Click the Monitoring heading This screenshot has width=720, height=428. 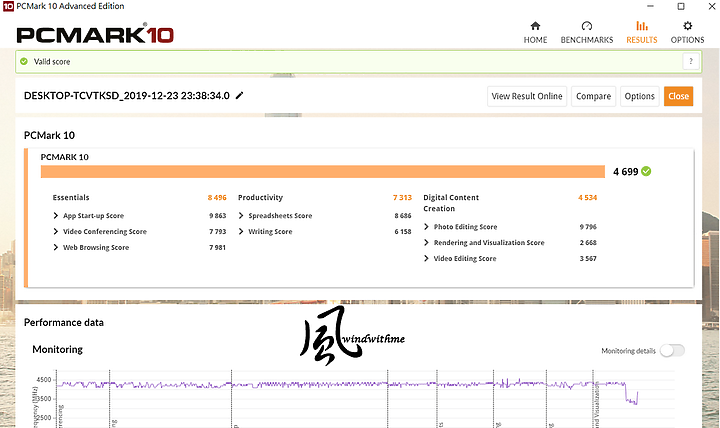pos(57,349)
